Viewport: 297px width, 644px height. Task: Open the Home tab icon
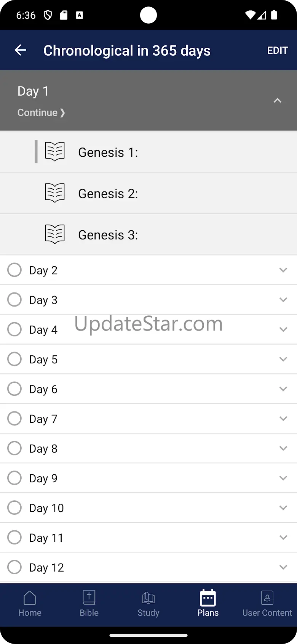click(x=30, y=598)
